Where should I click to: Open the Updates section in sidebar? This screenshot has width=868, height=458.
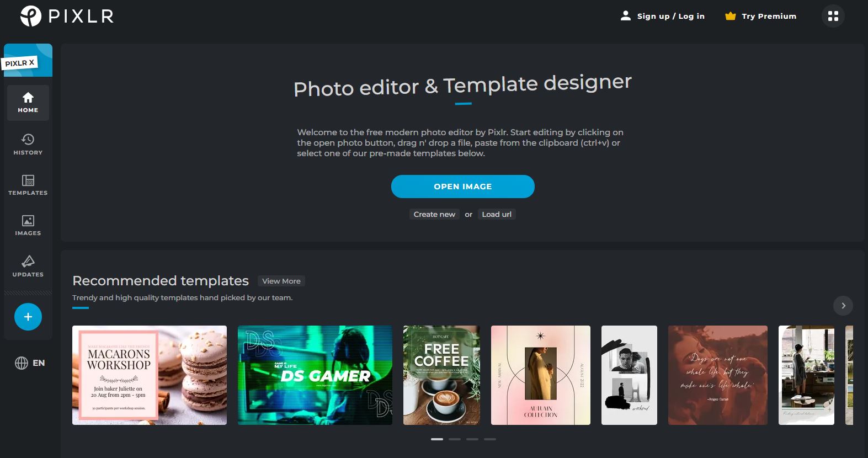pos(28,266)
